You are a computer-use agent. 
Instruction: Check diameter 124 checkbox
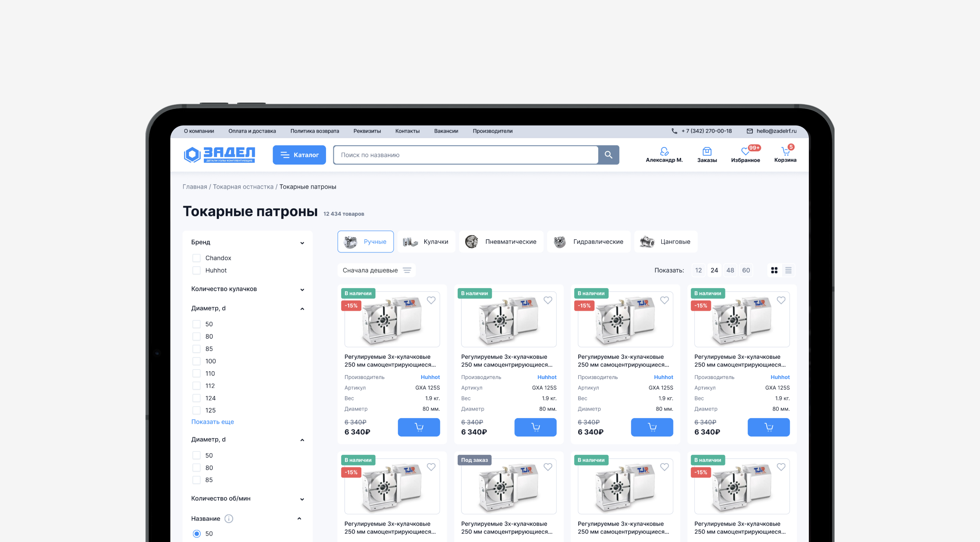(196, 398)
